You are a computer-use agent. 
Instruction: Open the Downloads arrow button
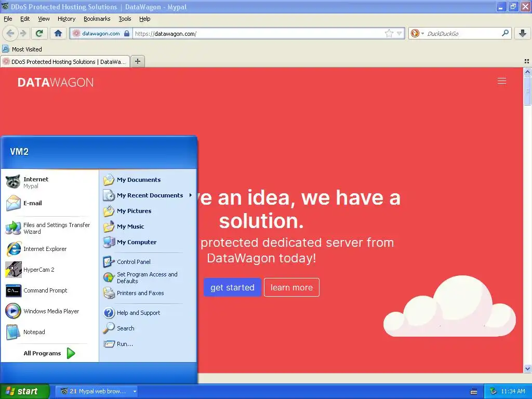523,33
